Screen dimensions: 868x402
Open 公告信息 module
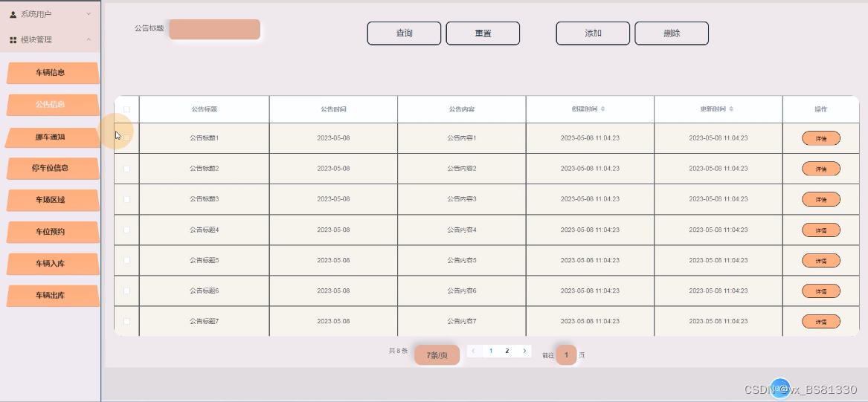[x=53, y=105]
